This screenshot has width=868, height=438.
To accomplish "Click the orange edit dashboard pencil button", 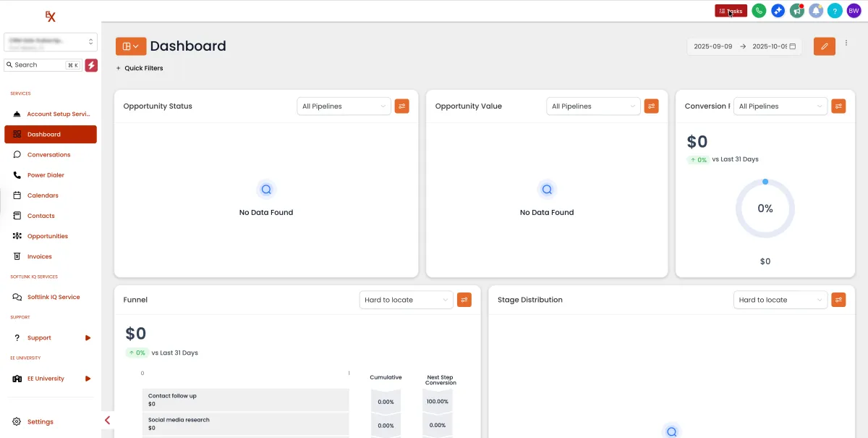I will click(825, 46).
